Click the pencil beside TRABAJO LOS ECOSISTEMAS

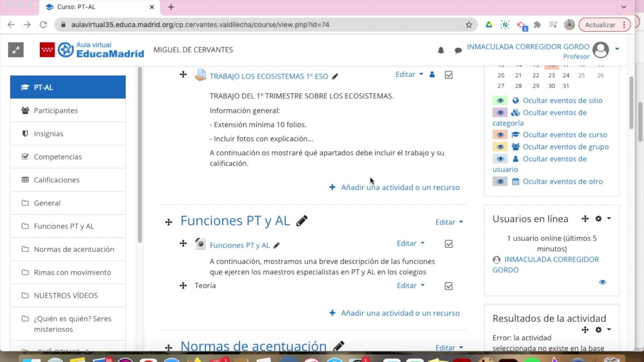335,76
